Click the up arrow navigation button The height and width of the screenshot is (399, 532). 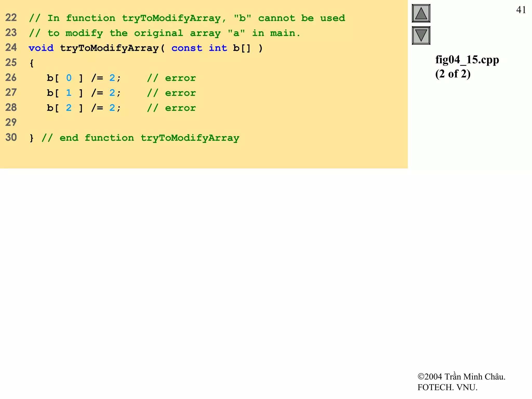(x=421, y=13)
